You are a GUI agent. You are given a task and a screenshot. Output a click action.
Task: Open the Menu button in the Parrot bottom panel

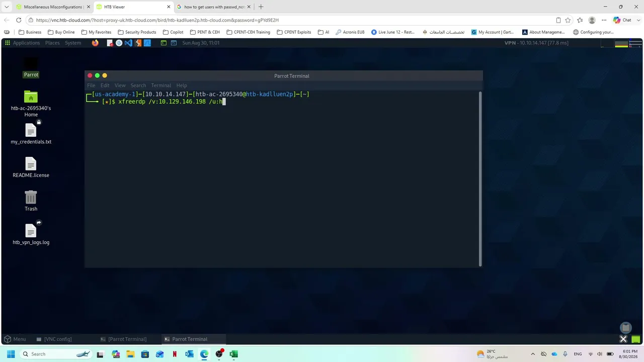15,339
